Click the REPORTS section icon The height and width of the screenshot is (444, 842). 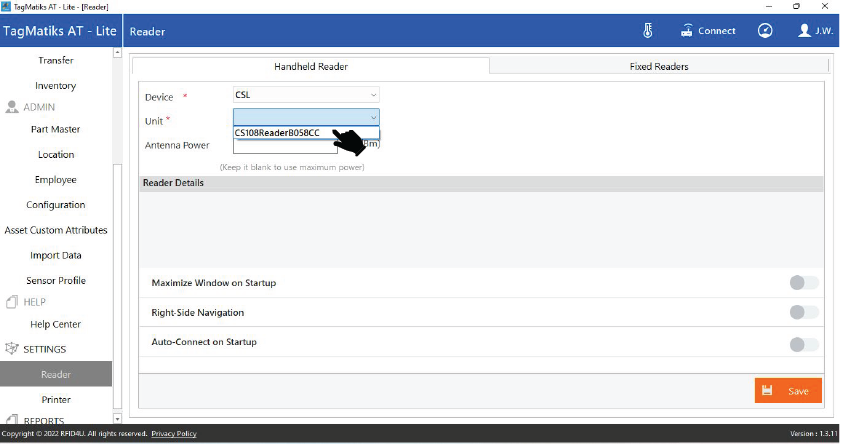pyautogui.click(x=13, y=421)
